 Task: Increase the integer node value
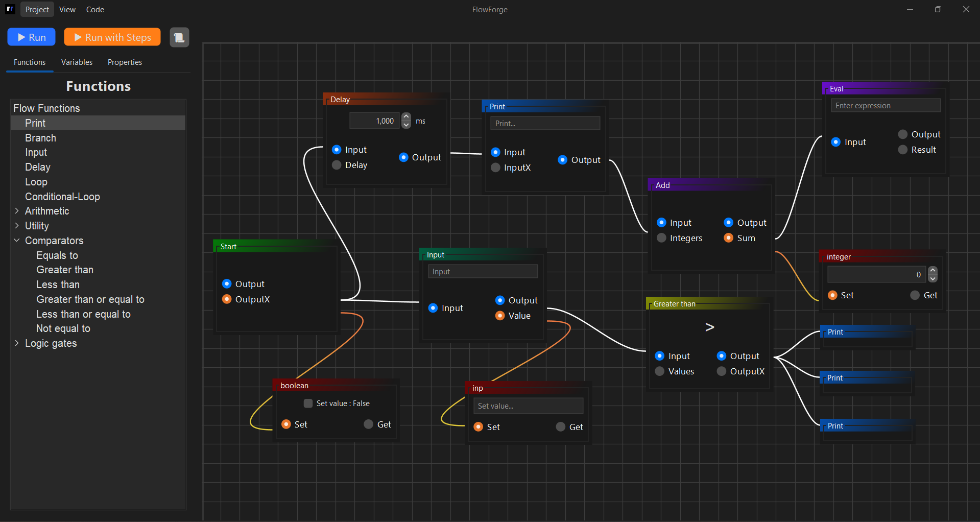933,270
